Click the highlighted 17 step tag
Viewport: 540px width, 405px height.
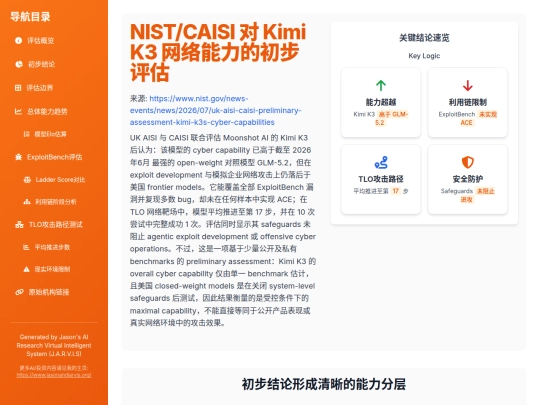pyautogui.click(x=396, y=191)
